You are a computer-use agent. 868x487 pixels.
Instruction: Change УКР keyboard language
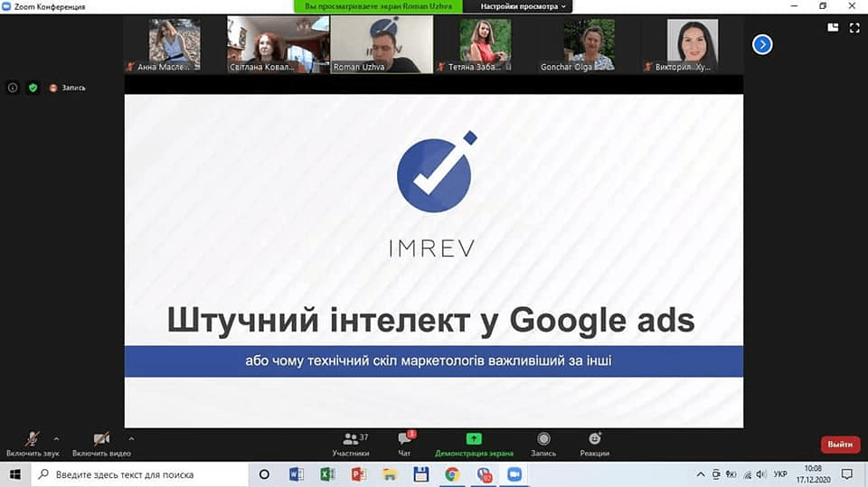780,474
